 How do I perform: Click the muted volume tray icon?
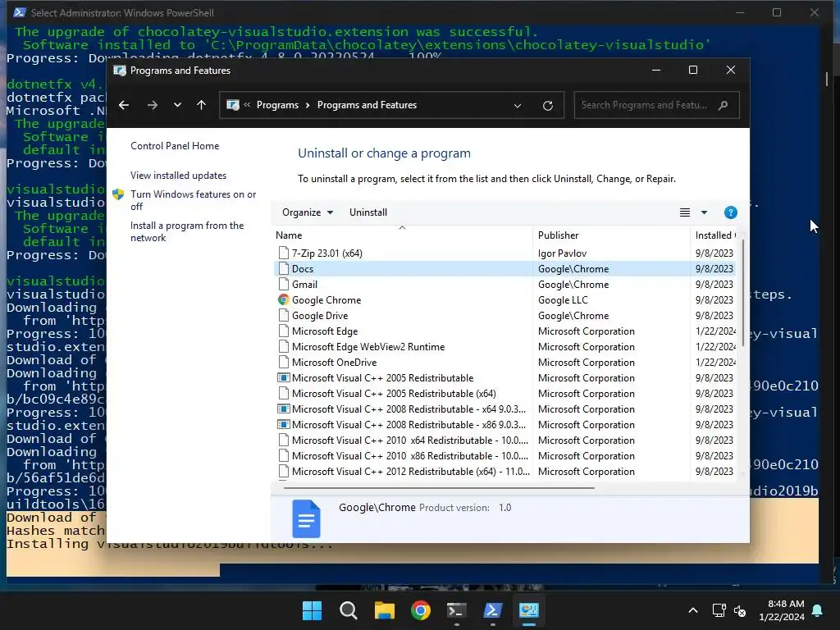coord(740,610)
